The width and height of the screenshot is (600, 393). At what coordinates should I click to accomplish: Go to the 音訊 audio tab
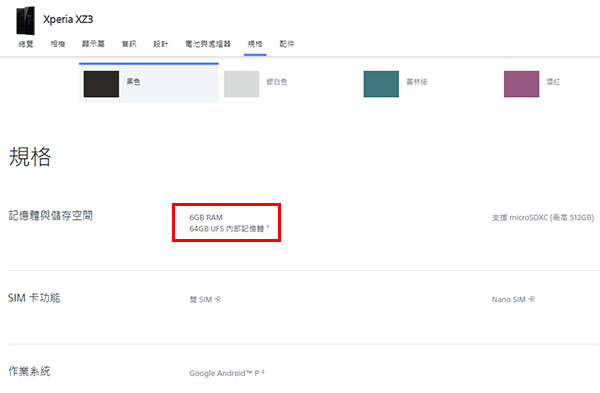tap(129, 44)
